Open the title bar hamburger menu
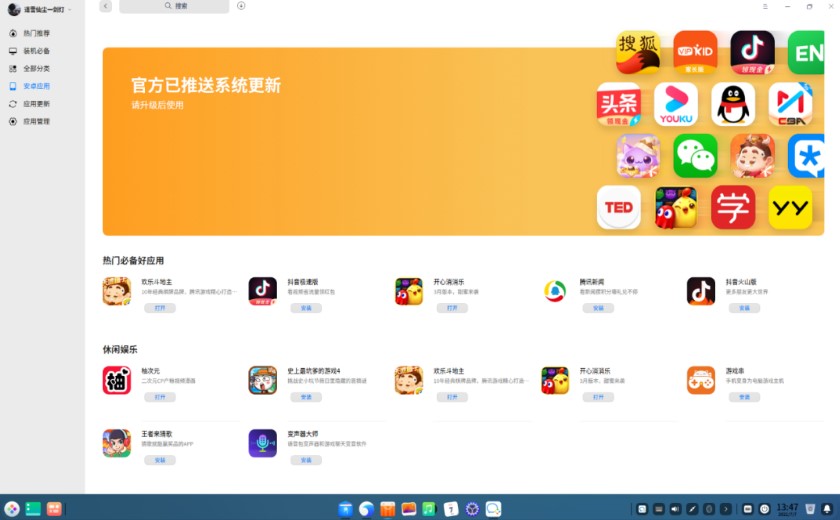This screenshot has width=840, height=520. (765, 6)
